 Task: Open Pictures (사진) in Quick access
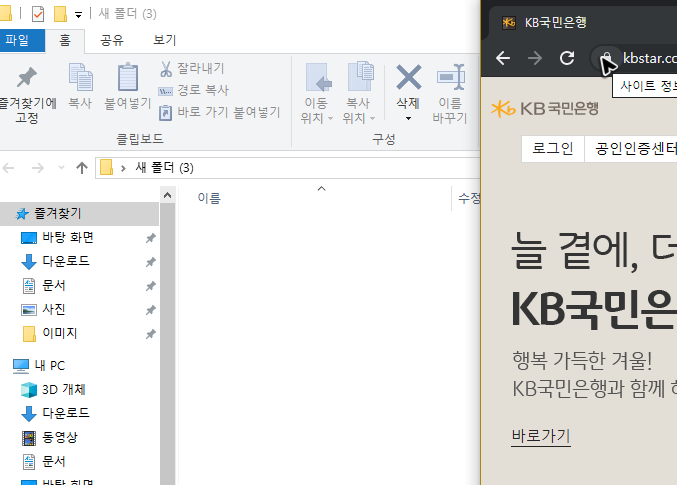click(x=54, y=309)
